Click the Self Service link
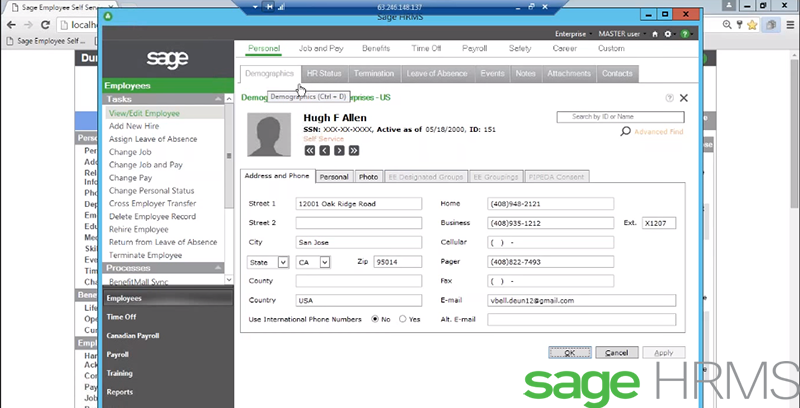 coord(323,138)
